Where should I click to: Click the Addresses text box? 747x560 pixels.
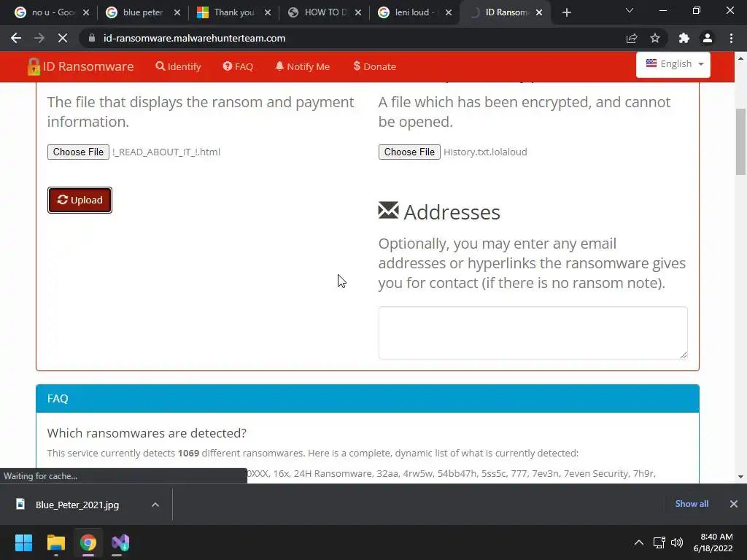click(x=533, y=332)
